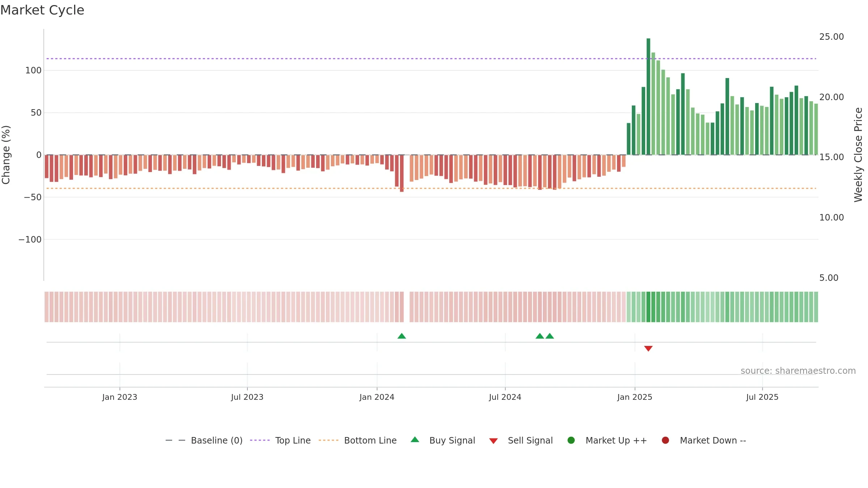Click the Jan 2024 x-axis label
Viewport: 868px width, 488px height.
point(377,397)
